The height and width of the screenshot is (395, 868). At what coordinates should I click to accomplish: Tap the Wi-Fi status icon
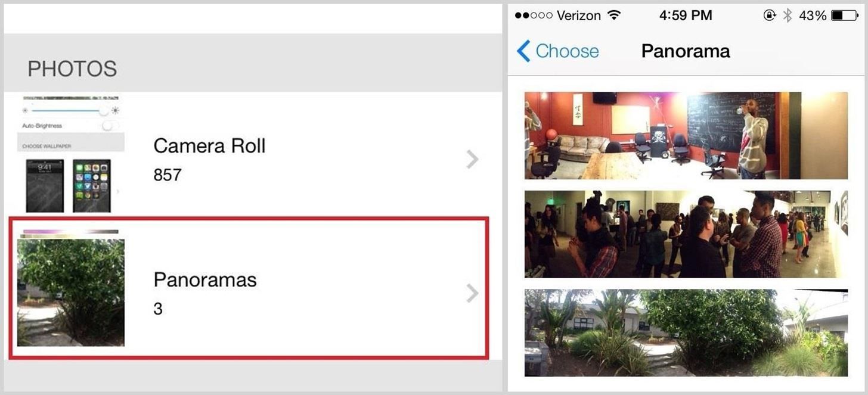[613, 15]
